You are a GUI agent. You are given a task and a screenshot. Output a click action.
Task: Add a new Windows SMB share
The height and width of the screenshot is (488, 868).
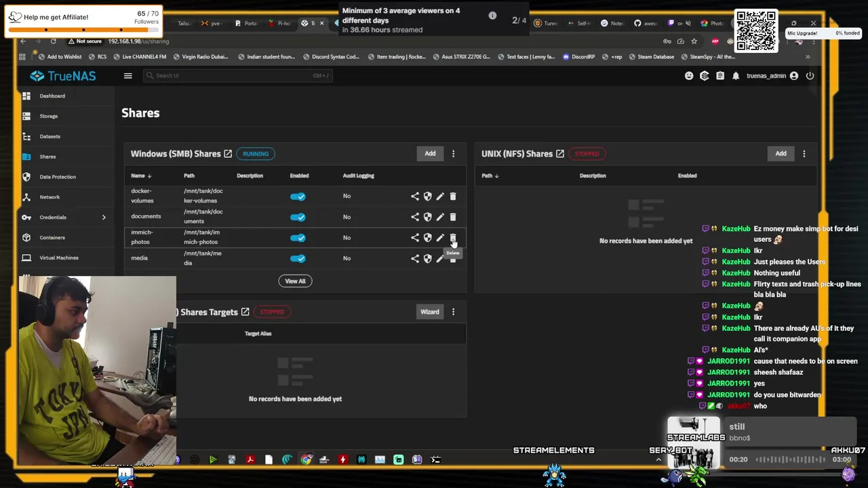pyautogui.click(x=430, y=154)
